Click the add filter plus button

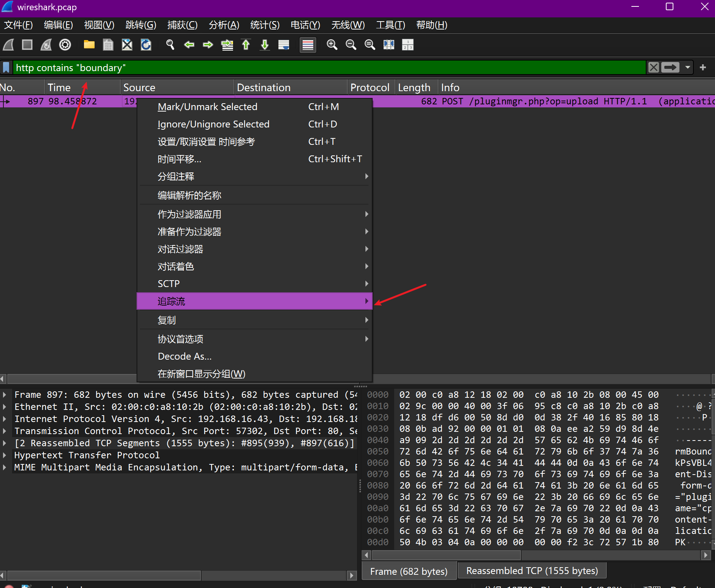click(703, 68)
